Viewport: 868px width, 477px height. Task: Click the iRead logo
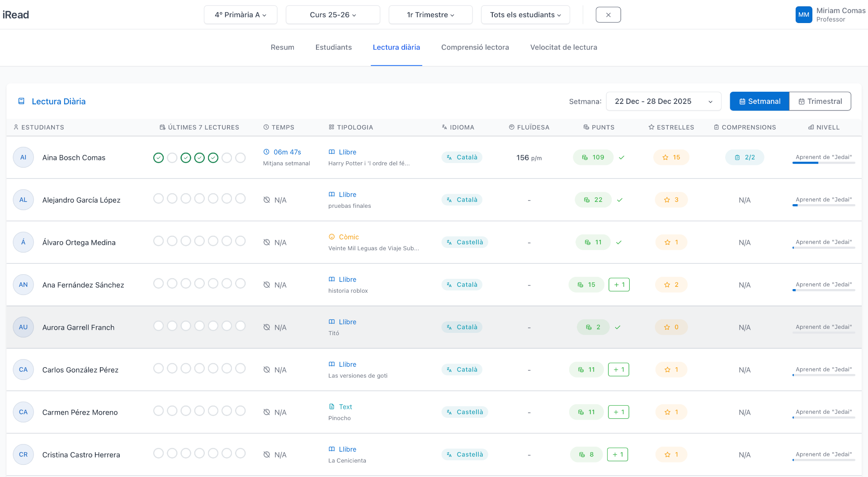point(16,15)
